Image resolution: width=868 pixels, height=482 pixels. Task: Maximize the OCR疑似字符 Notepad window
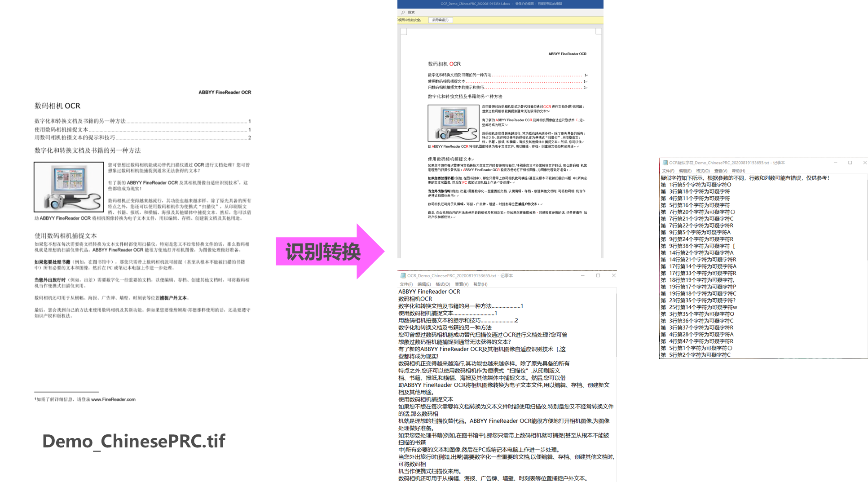click(x=850, y=163)
